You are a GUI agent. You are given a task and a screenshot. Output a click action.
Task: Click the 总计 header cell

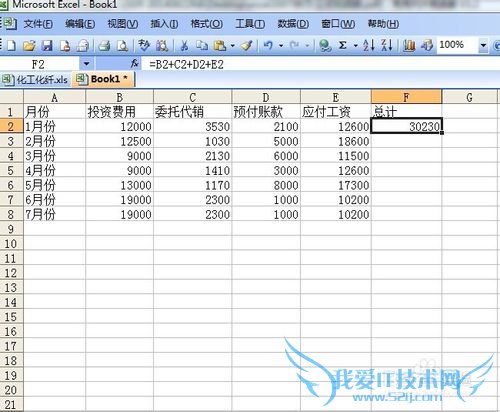click(x=406, y=112)
